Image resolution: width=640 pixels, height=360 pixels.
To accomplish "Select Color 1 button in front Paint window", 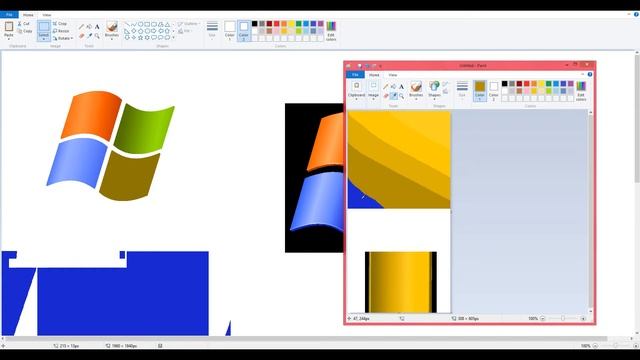I will pos(480,91).
